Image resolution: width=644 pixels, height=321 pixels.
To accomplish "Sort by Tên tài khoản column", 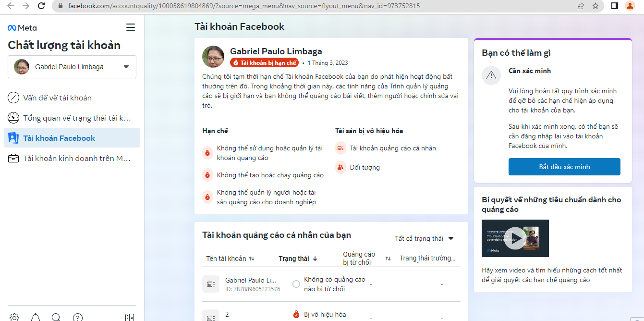I will pos(230,259).
